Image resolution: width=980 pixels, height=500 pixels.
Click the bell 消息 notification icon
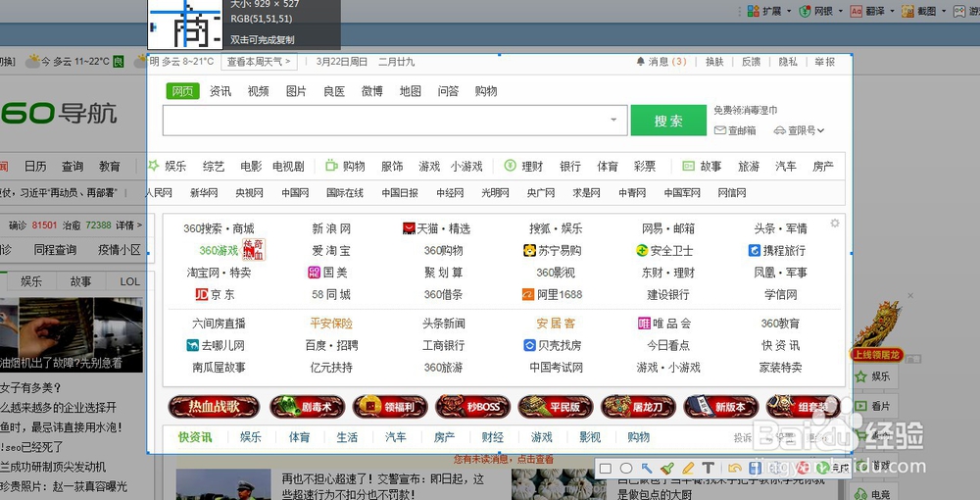point(640,61)
